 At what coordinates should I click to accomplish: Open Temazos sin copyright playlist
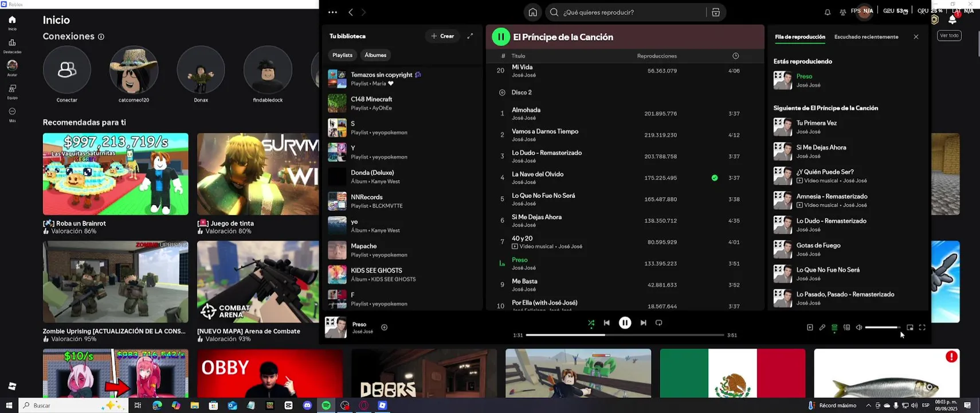coord(401,79)
